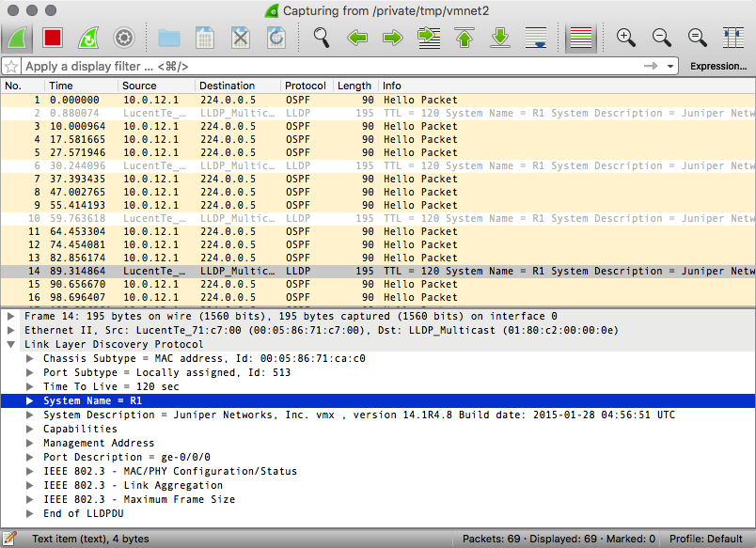Select packet 14 LLDP at 89.314864
Screen dimensions: 756x548
[378, 271]
